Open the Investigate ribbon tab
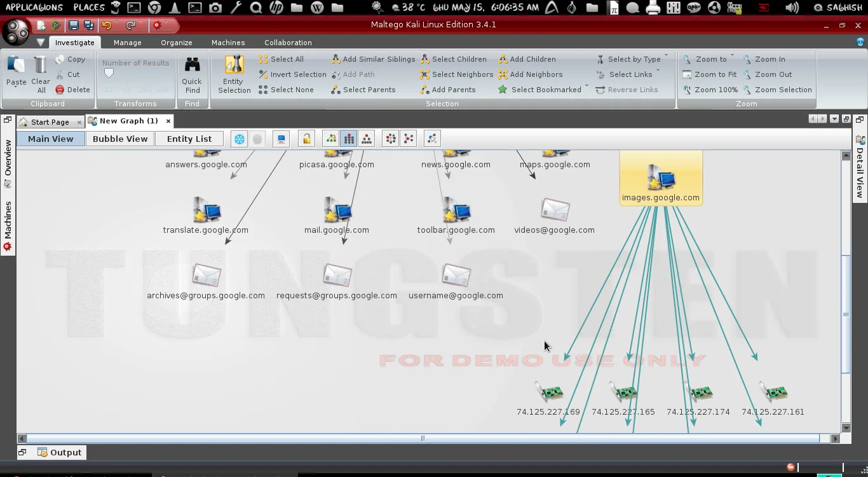The height and width of the screenshot is (477, 868). [x=74, y=43]
